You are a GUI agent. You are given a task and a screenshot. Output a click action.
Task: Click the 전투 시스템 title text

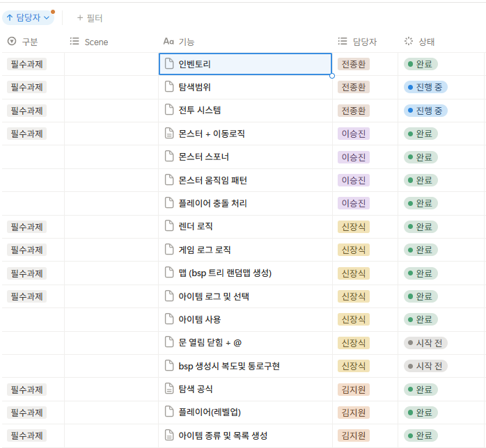point(200,110)
